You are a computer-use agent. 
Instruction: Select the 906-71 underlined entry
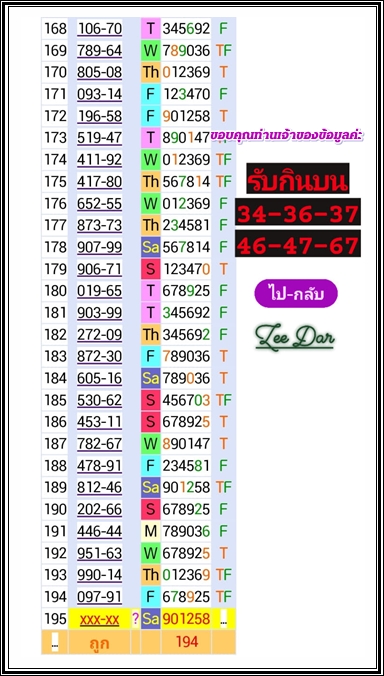click(100, 269)
